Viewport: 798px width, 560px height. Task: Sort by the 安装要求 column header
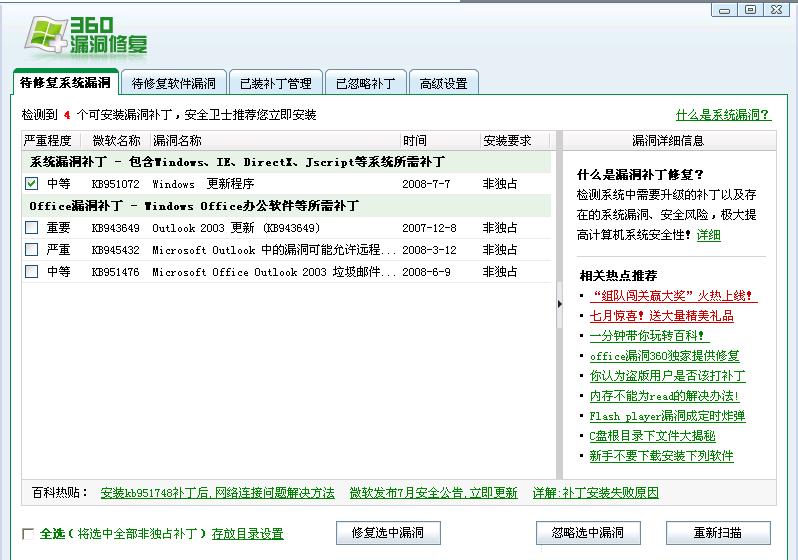pyautogui.click(x=515, y=141)
